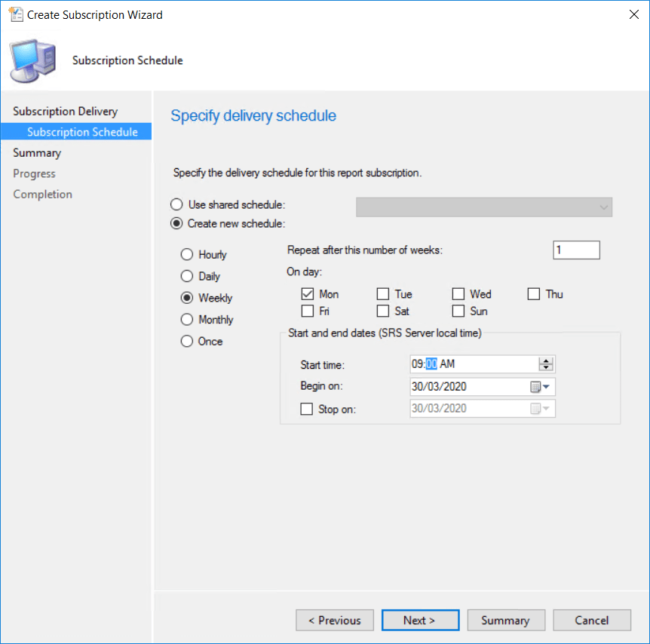Click the Next button
Screen dimensions: 650x644
(420, 620)
